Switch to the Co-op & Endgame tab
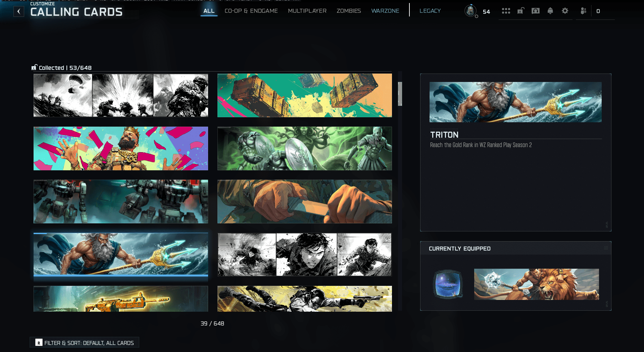 [x=251, y=11]
